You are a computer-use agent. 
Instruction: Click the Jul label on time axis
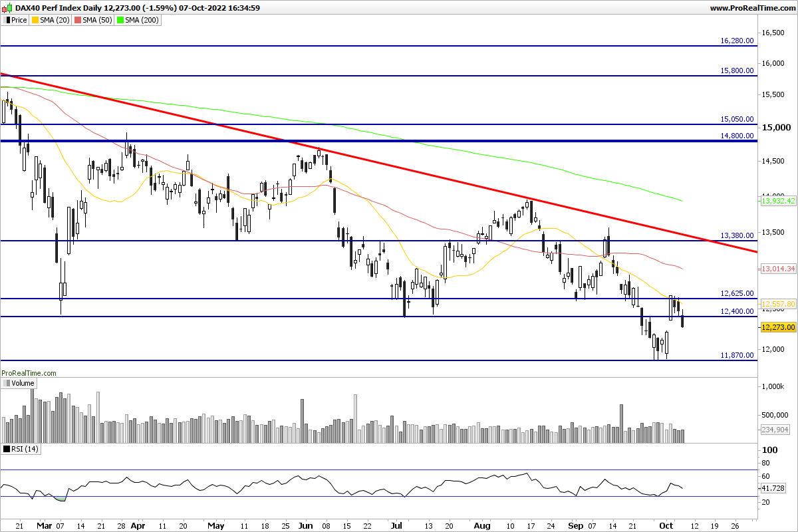pyautogui.click(x=398, y=525)
